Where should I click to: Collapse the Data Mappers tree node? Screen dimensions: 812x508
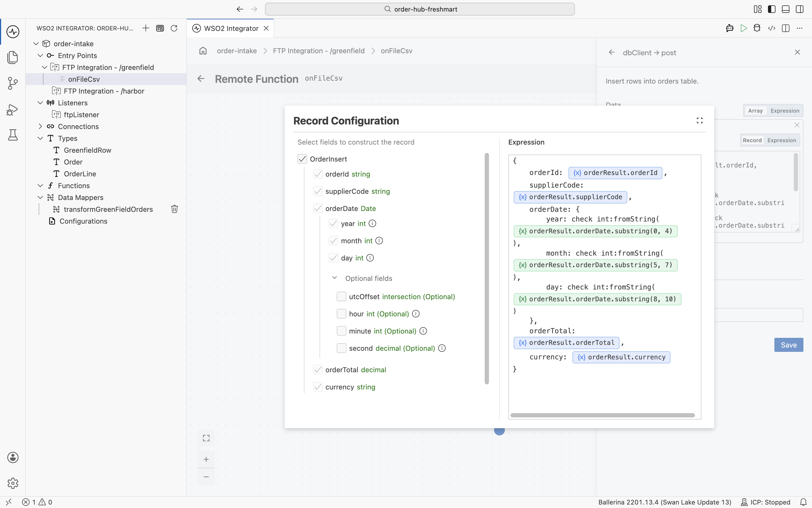tap(40, 197)
